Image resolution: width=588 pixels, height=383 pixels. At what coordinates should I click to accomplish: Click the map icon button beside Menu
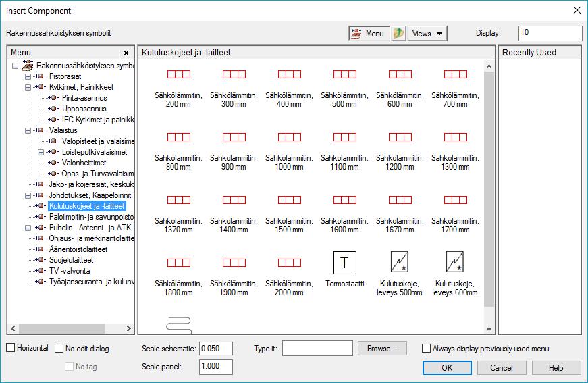(398, 33)
